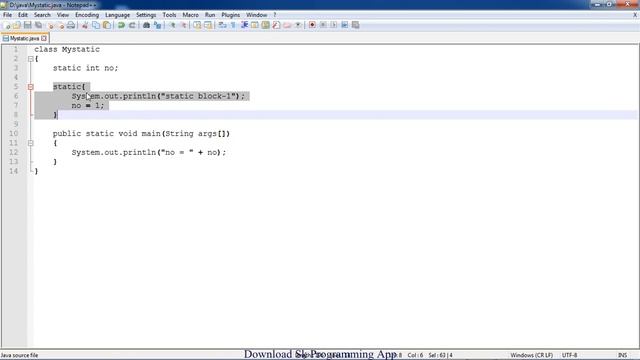Select the Mystatic.java document tab
This screenshot has width=640, height=360.
[24, 38]
